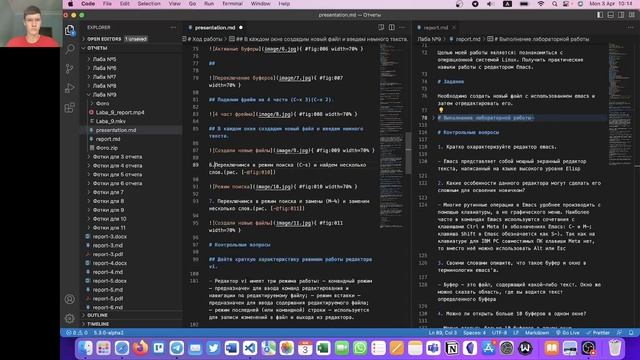This screenshot has height=360, width=640.
Task: Open the Search view in activity bar
Action: coord(70,49)
